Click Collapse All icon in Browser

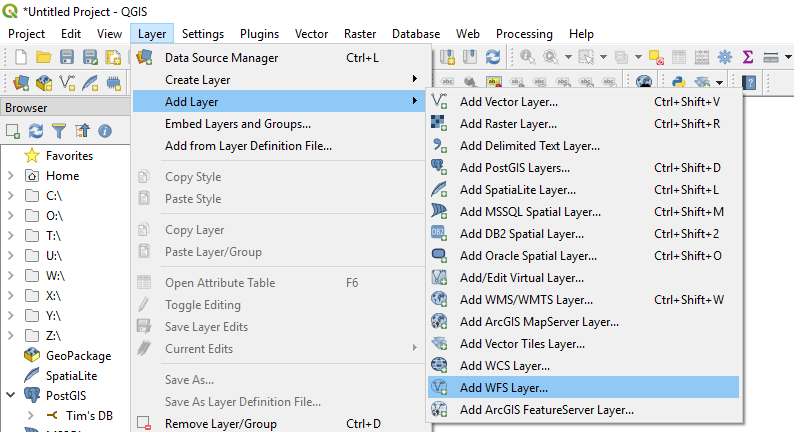[82, 131]
